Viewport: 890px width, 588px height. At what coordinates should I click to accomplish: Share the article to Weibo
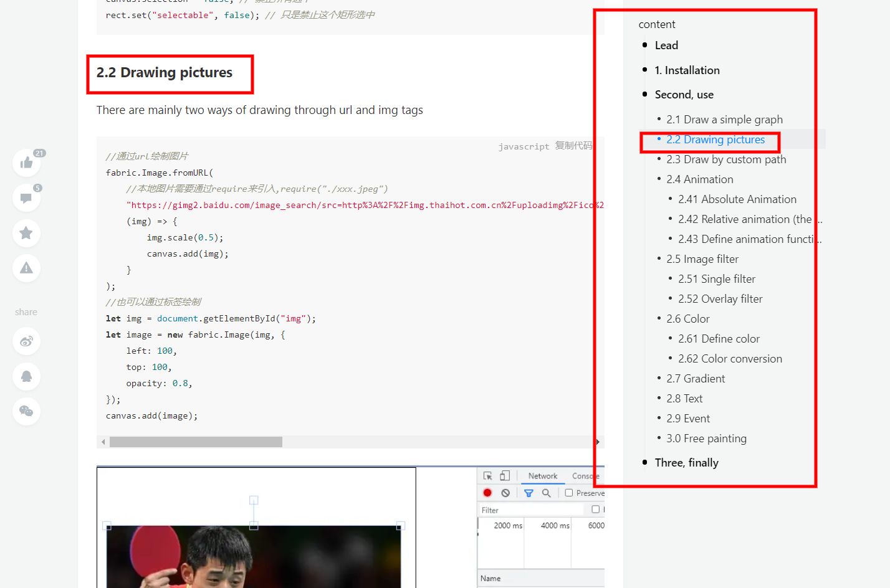pyautogui.click(x=26, y=341)
